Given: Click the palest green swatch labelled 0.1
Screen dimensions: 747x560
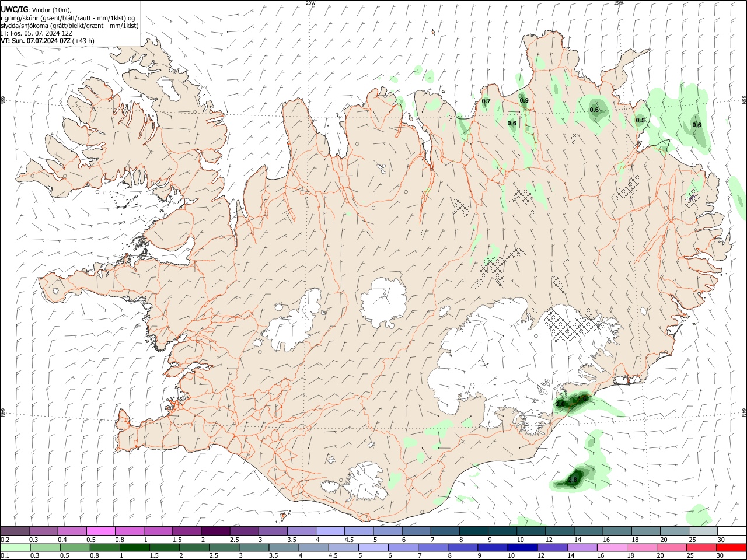Looking at the screenshot, I should tap(15, 548).
